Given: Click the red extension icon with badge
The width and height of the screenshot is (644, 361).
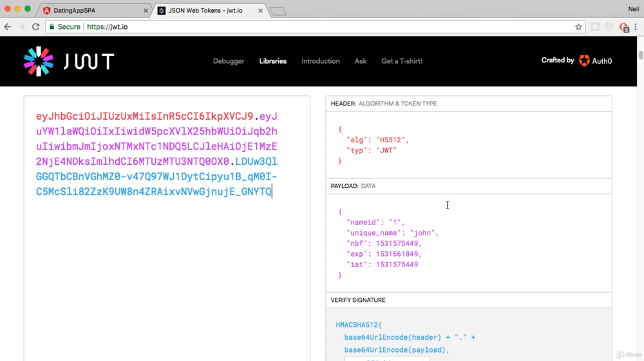Looking at the screenshot, I should 623,27.
